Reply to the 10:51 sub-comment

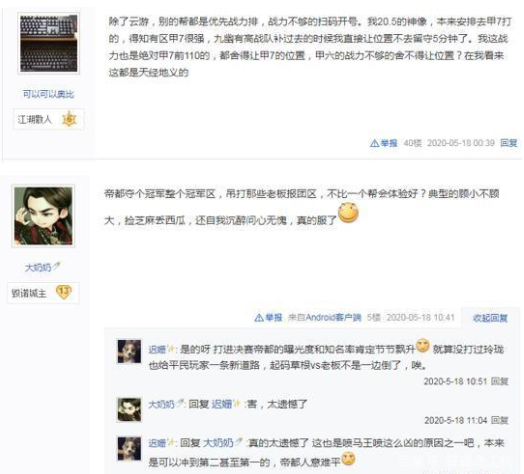(500, 381)
